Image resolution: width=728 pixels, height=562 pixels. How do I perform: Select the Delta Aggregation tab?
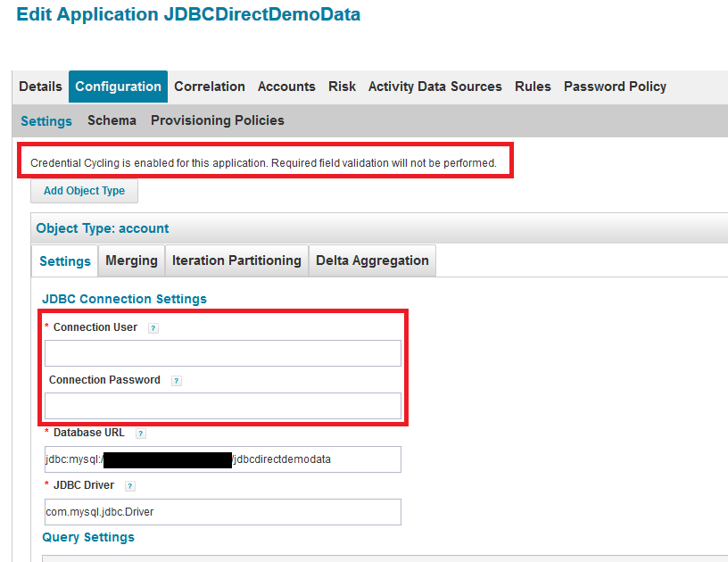(x=372, y=260)
